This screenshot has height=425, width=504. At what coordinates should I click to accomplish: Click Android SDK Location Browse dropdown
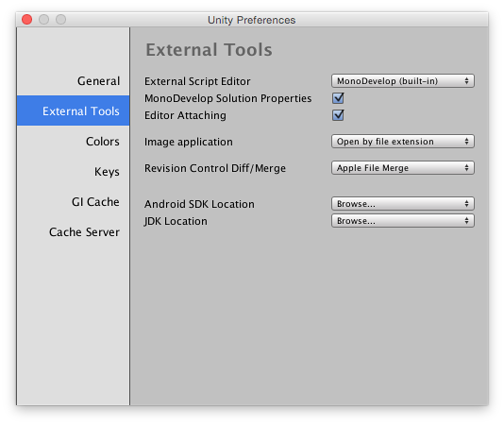[403, 204]
